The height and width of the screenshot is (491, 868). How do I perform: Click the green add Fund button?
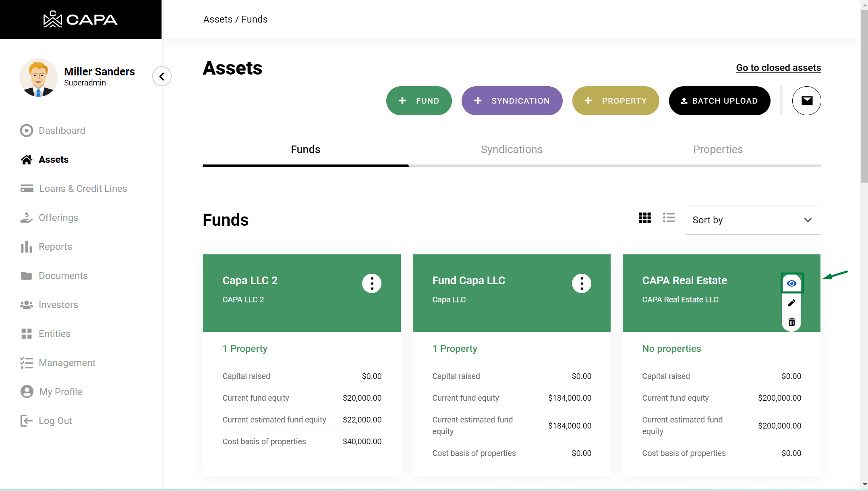pyautogui.click(x=418, y=101)
